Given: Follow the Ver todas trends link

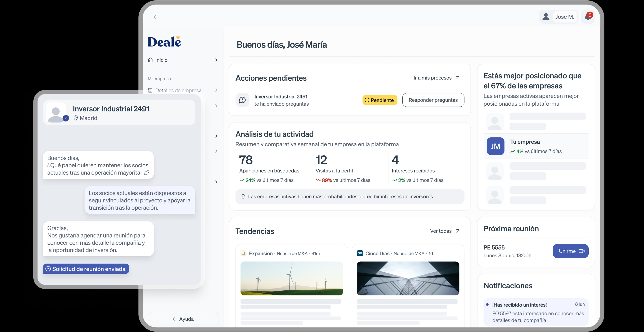Looking at the screenshot, I should (445, 231).
